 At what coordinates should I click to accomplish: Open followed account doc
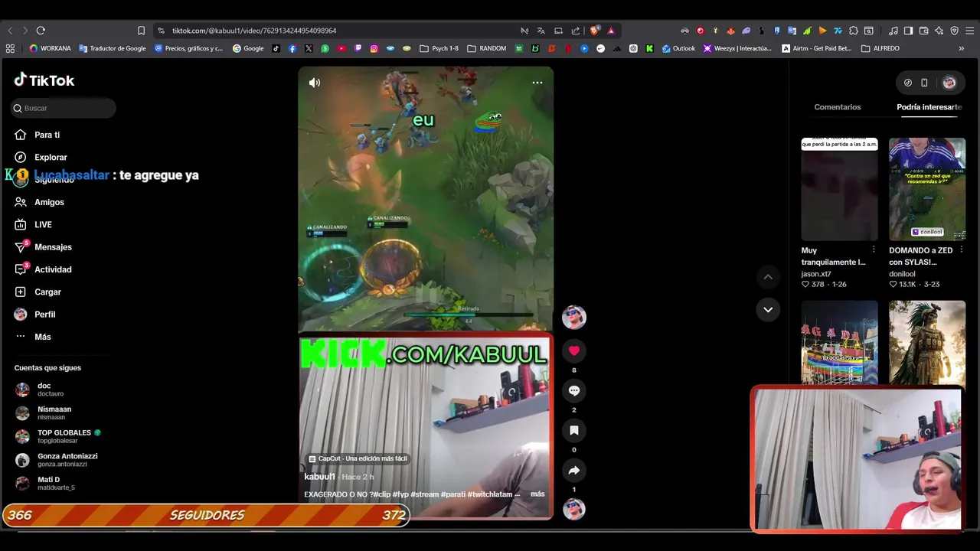coord(40,390)
